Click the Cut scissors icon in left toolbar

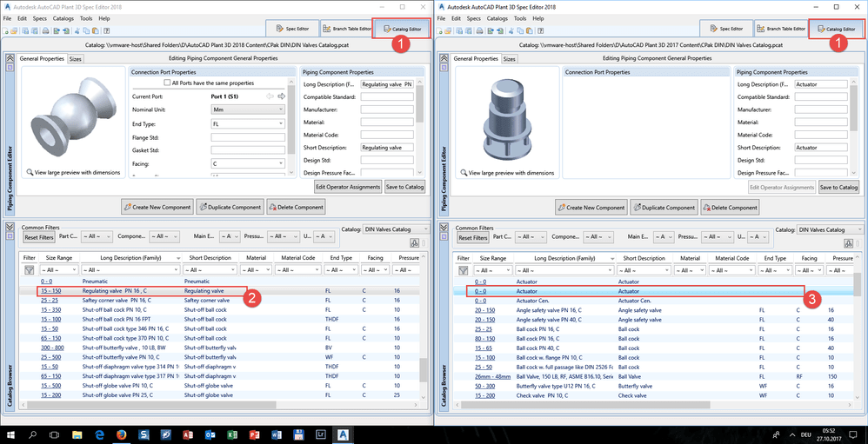[x=77, y=30]
